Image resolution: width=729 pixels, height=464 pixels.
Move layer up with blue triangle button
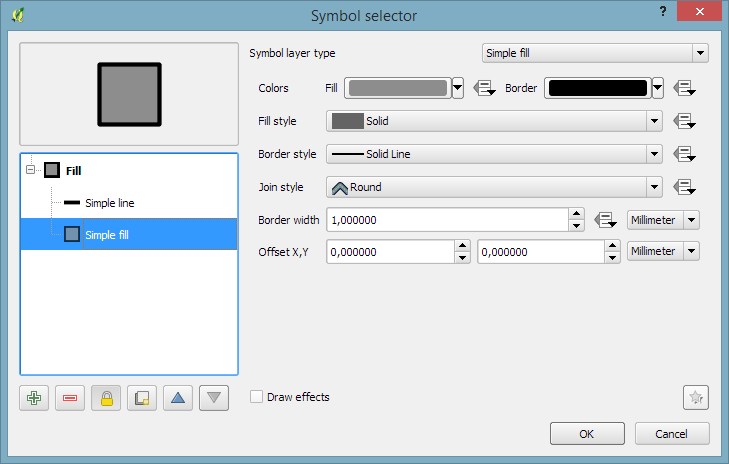[178, 398]
